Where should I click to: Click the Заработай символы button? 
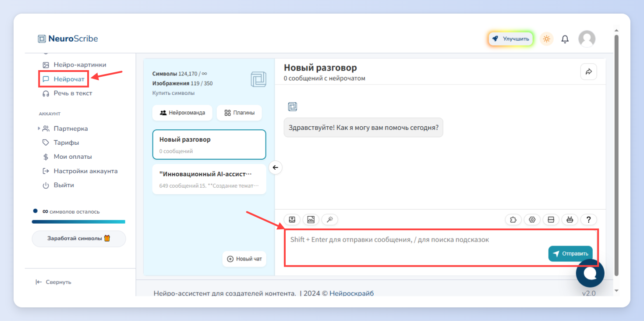[x=79, y=239]
